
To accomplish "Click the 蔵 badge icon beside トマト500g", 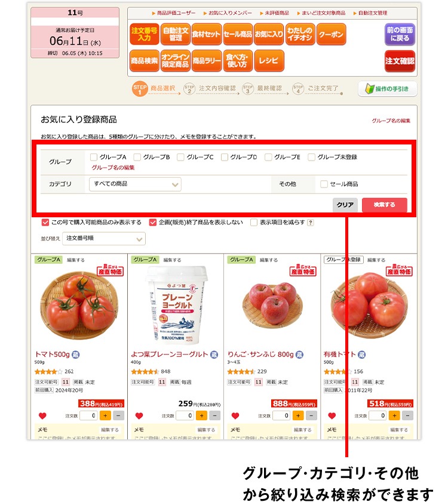I will pos(75,355).
